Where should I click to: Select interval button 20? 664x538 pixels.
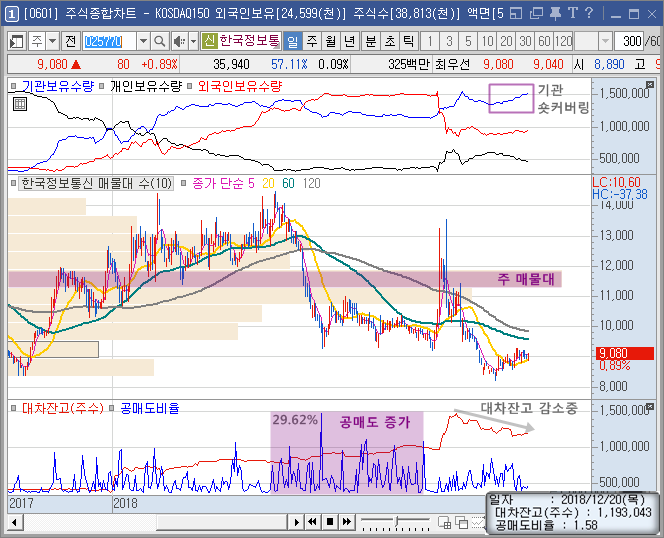506,42
